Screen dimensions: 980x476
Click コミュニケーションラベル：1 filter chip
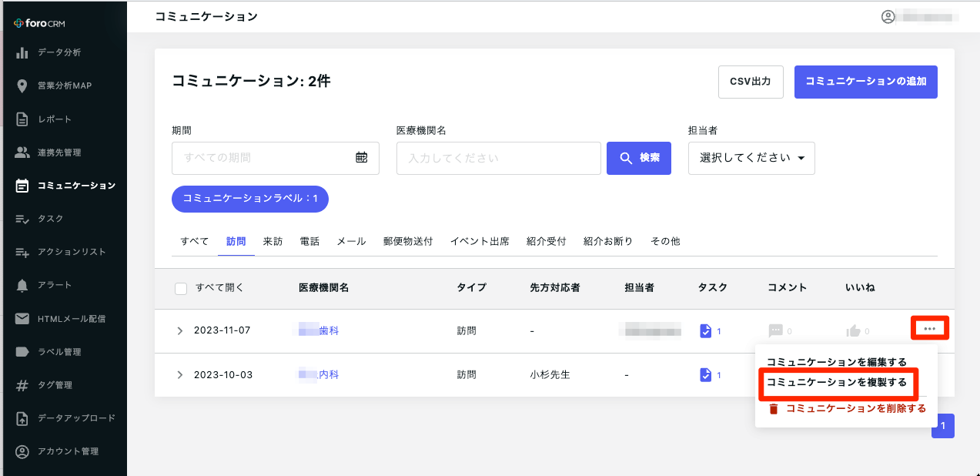click(x=250, y=199)
